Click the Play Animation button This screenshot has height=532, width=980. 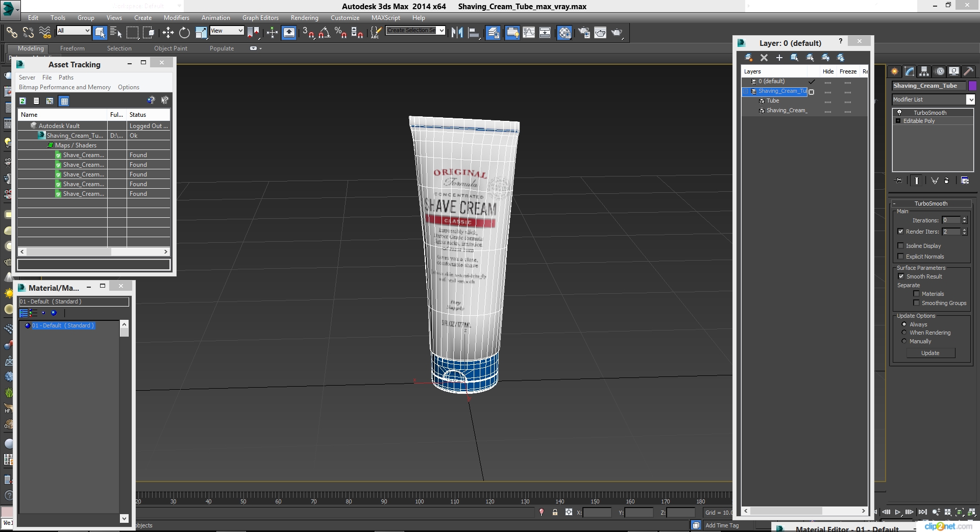click(x=898, y=512)
